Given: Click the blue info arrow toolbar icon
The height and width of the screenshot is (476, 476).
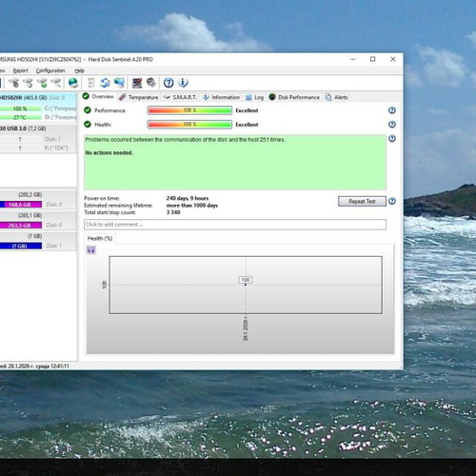Looking at the screenshot, I should pos(183,83).
